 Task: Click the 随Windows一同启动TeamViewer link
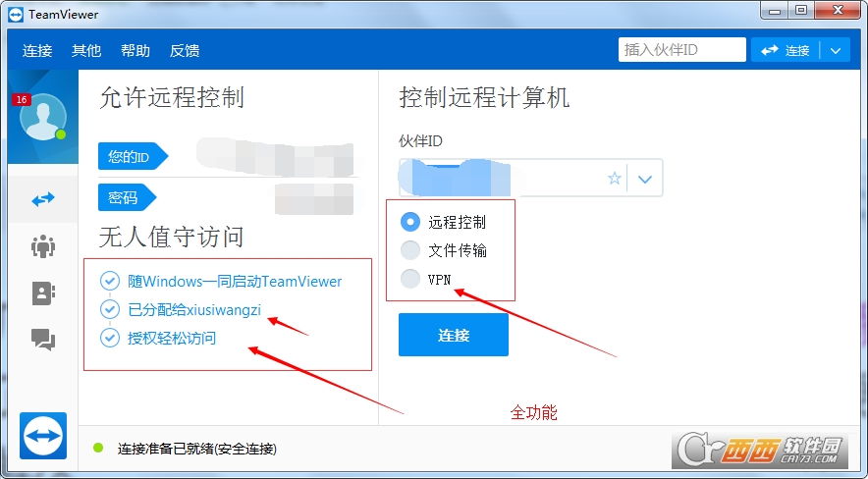click(x=235, y=281)
